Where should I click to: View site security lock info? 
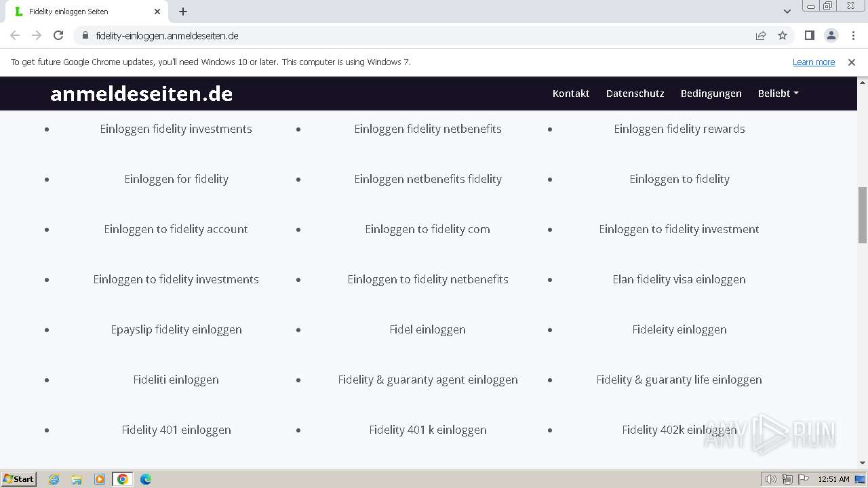point(85,35)
